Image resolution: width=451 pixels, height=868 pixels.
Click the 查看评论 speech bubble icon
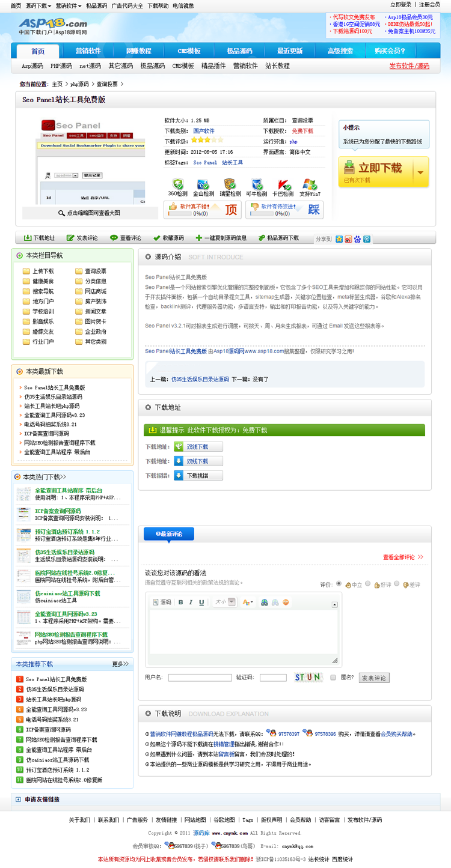point(114,238)
